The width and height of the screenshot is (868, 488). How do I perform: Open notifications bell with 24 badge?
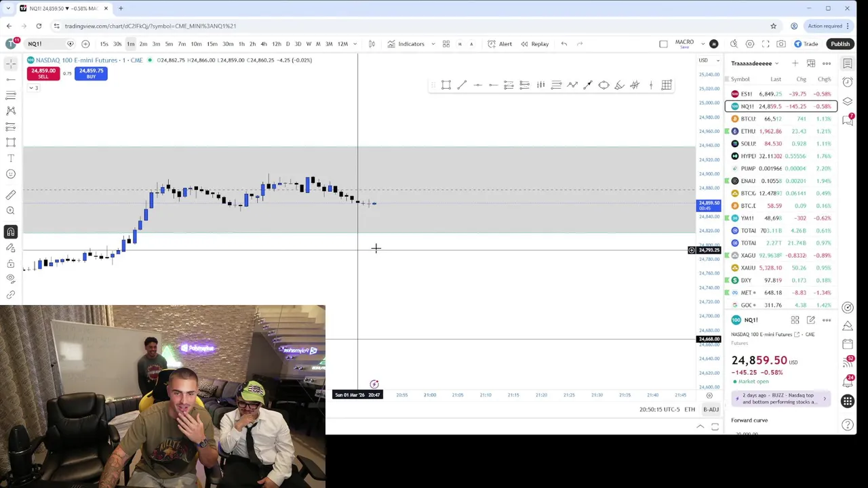pos(848,381)
